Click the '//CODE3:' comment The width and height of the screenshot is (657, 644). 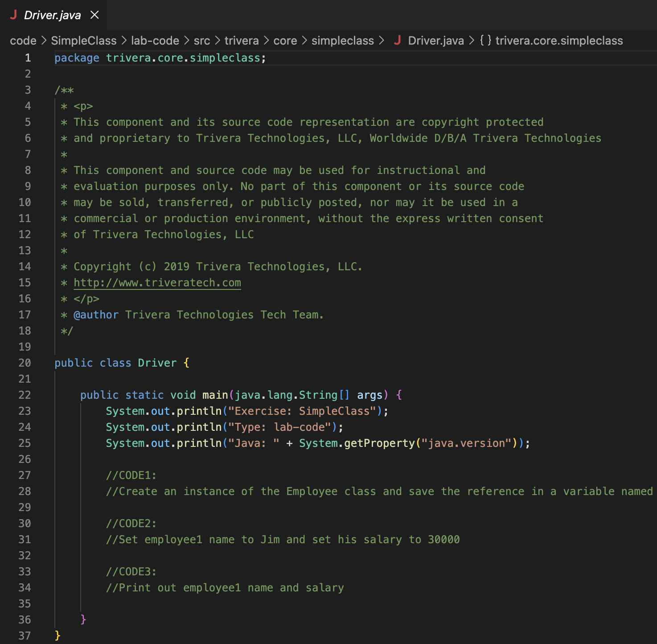(131, 572)
